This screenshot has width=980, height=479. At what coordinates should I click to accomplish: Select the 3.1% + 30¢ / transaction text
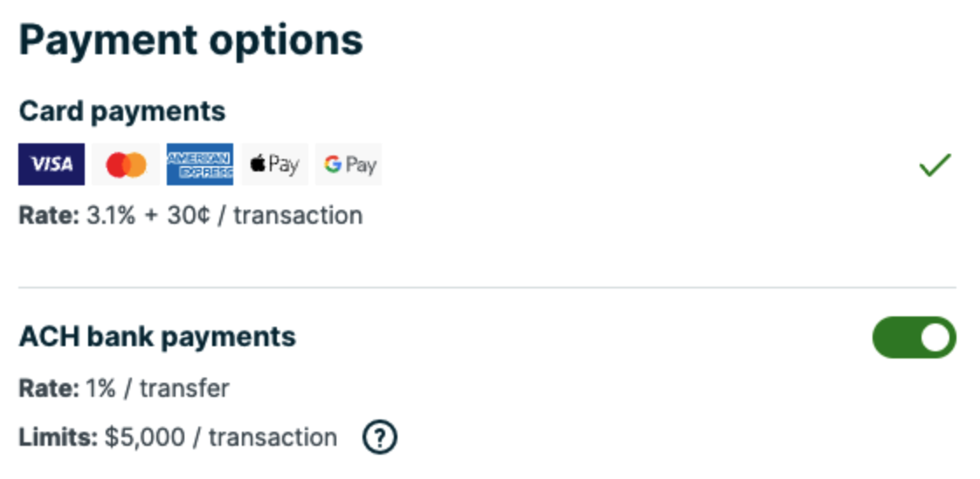click(x=224, y=215)
